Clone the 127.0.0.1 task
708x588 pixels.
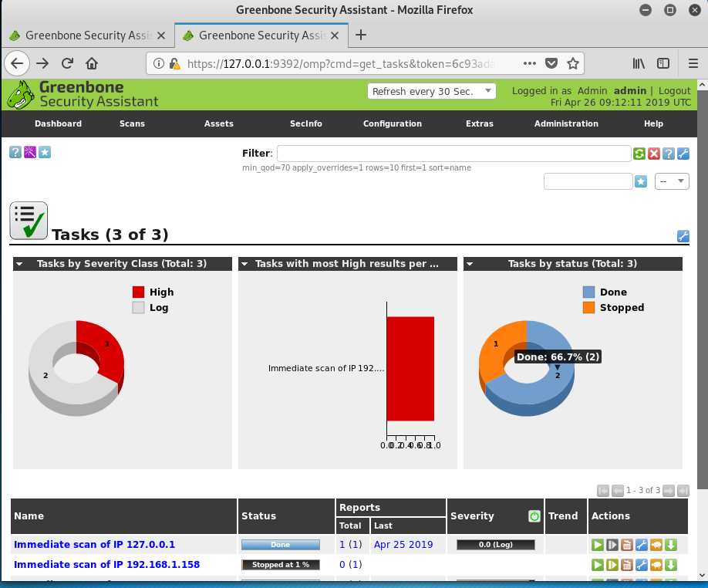pos(656,545)
